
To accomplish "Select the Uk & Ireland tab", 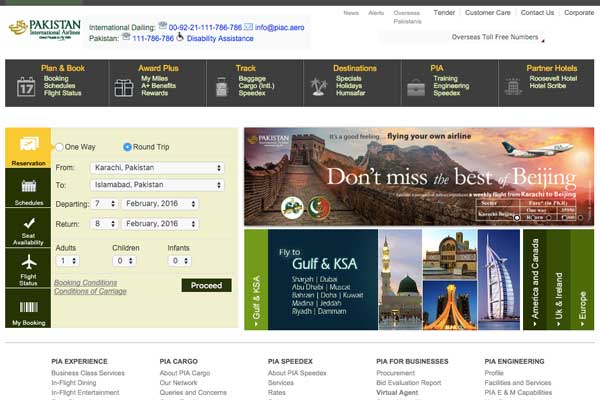I will pos(559,280).
